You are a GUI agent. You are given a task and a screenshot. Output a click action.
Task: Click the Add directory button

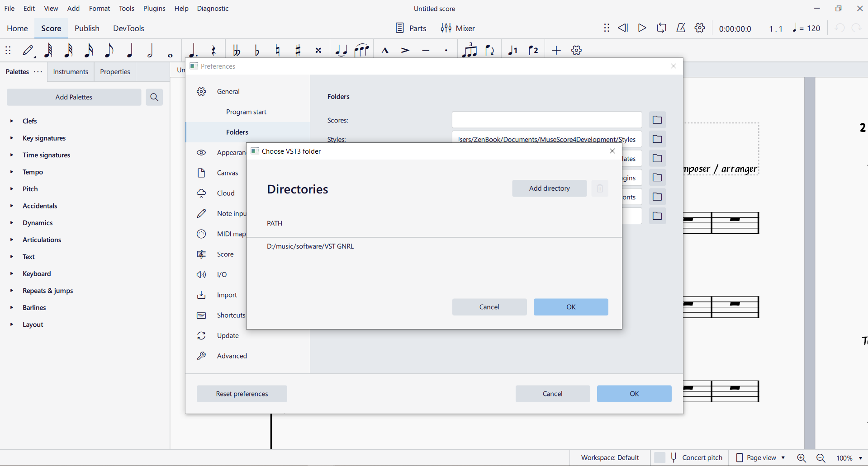pos(550,188)
